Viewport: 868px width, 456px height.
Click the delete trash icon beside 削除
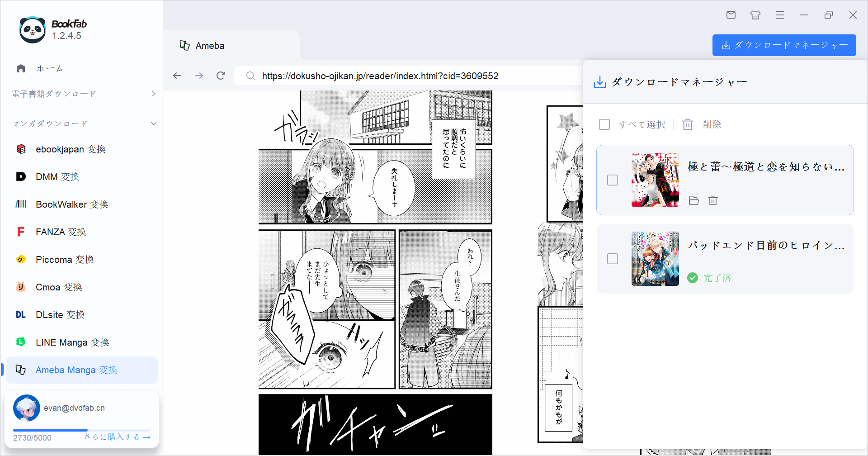688,124
